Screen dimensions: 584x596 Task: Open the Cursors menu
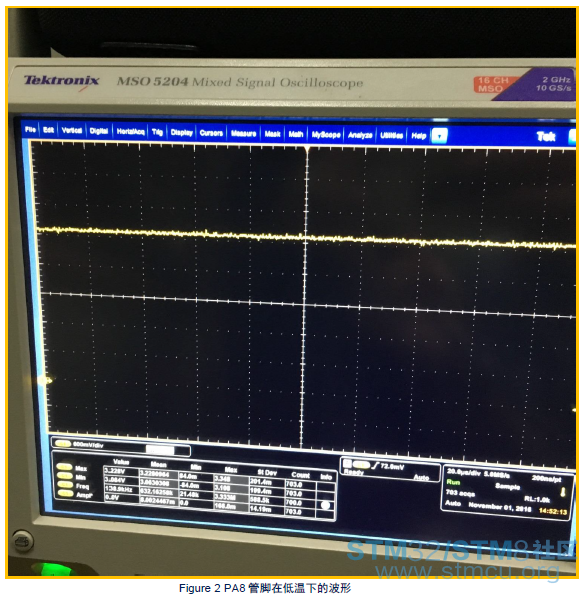pyautogui.click(x=211, y=133)
